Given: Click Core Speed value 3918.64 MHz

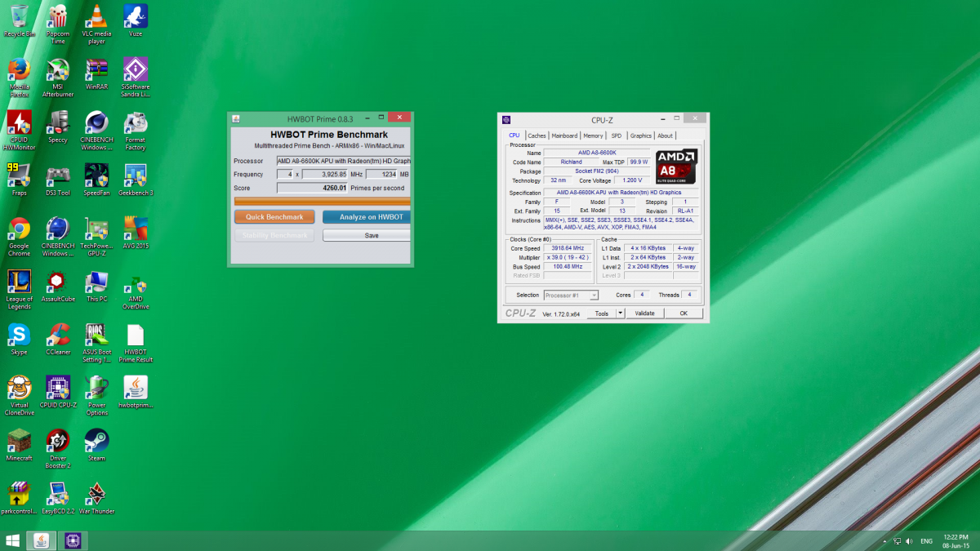Looking at the screenshot, I should click(568, 248).
